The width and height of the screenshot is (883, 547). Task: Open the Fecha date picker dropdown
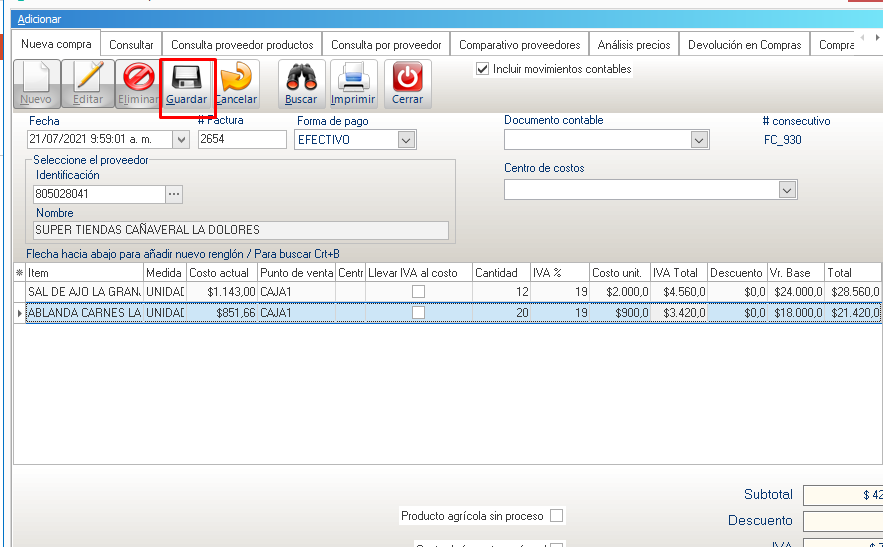point(181,140)
